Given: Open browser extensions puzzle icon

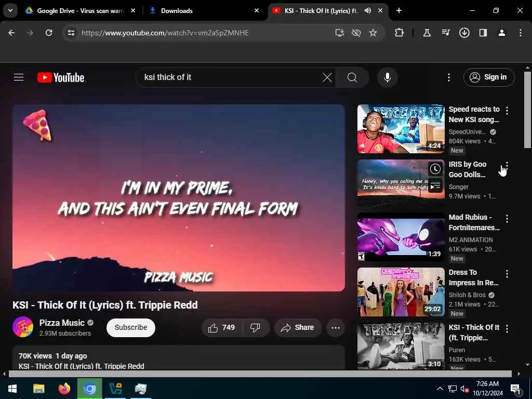Looking at the screenshot, I should 400,33.
